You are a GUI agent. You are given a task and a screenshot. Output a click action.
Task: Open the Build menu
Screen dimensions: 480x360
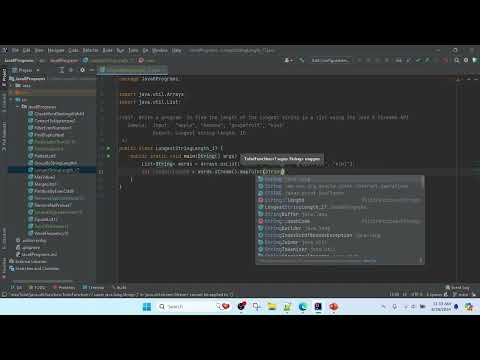107,50
